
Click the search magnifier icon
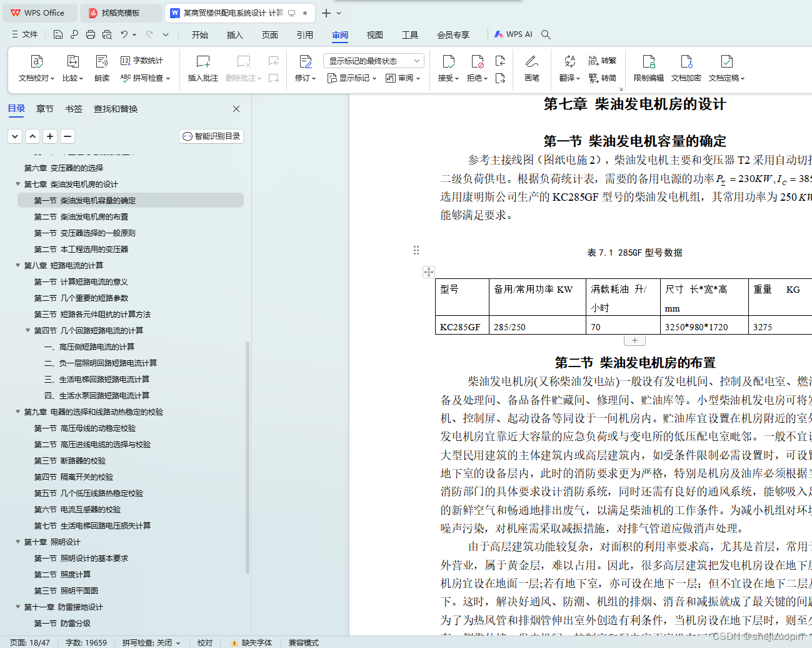pos(546,34)
